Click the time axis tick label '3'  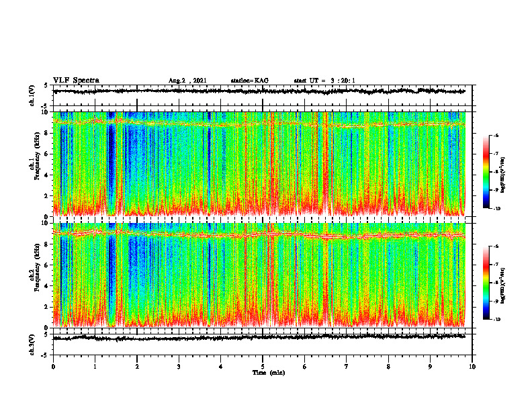click(x=179, y=367)
